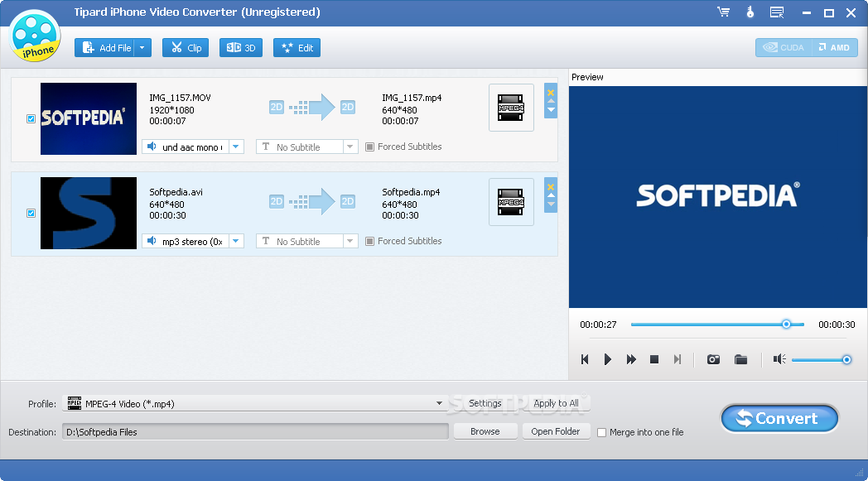The width and height of the screenshot is (868, 481).
Task: Click 2D to 2D arrow for IMG_1157.MOV
Action: [312, 107]
